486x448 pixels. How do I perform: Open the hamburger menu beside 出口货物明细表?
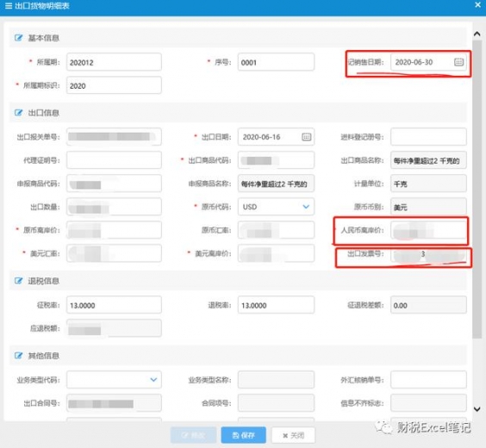pos(9,6)
